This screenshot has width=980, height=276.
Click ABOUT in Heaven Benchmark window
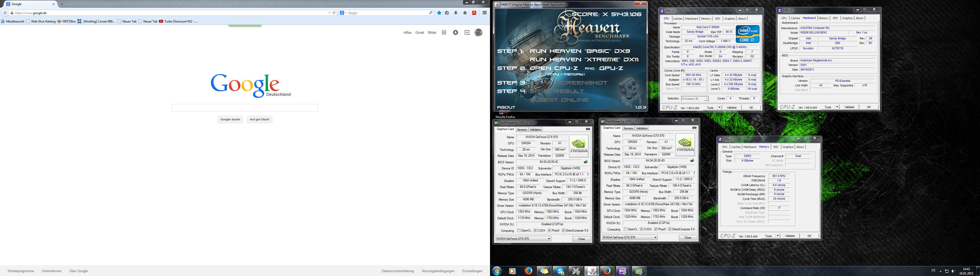tap(506, 108)
